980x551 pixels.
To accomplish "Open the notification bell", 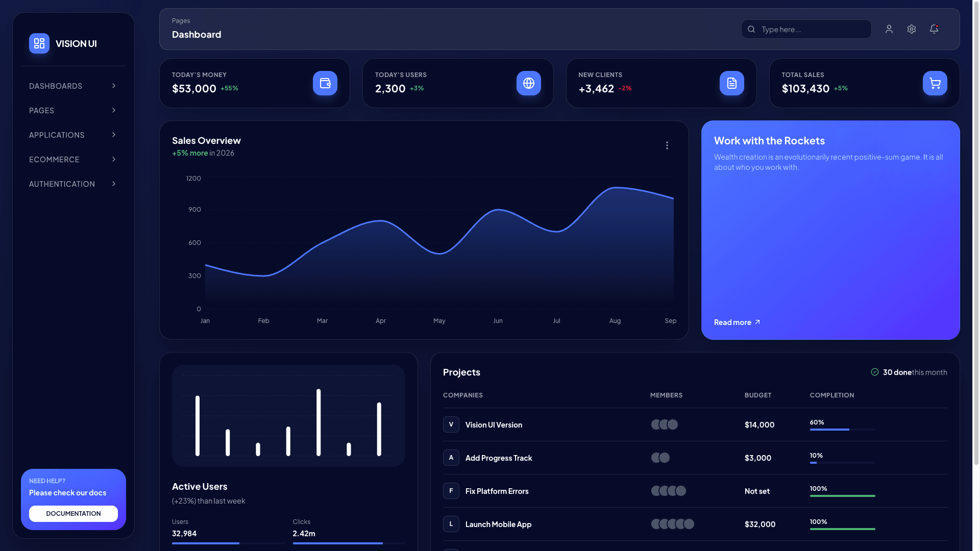I will [x=934, y=29].
